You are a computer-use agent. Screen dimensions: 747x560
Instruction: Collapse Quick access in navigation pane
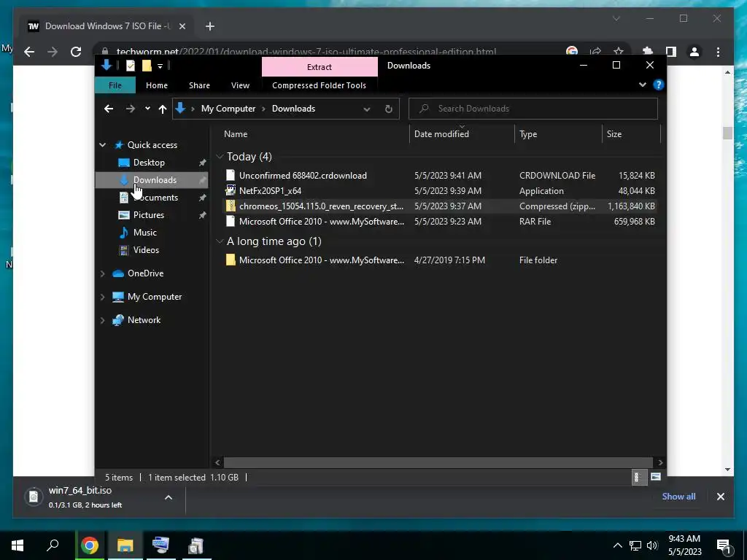102,145
